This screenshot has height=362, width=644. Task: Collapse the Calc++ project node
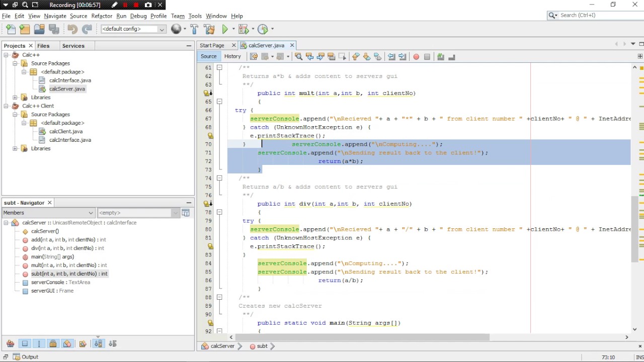point(6,55)
